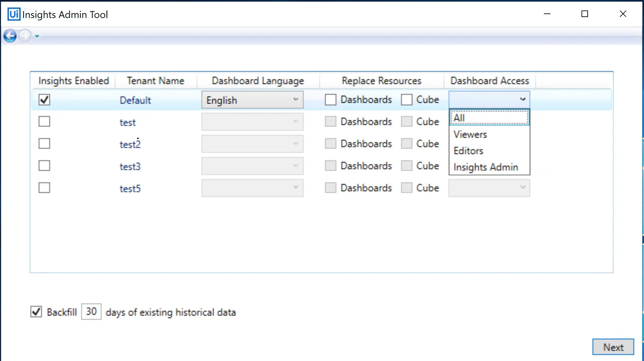Enable Insights for the test tenant
Image resolution: width=644 pixels, height=361 pixels.
tap(44, 121)
